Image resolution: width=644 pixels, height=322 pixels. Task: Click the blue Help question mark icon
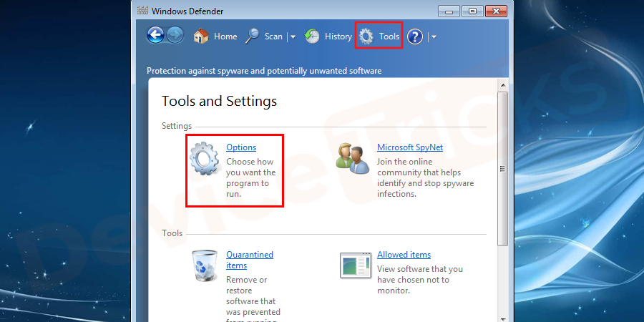415,36
